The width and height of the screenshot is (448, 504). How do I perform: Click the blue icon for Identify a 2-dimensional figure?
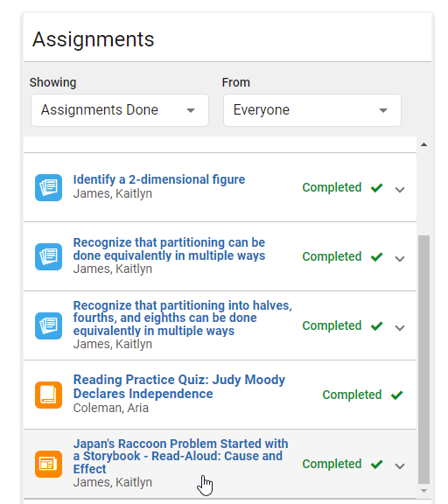tap(48, 188)
